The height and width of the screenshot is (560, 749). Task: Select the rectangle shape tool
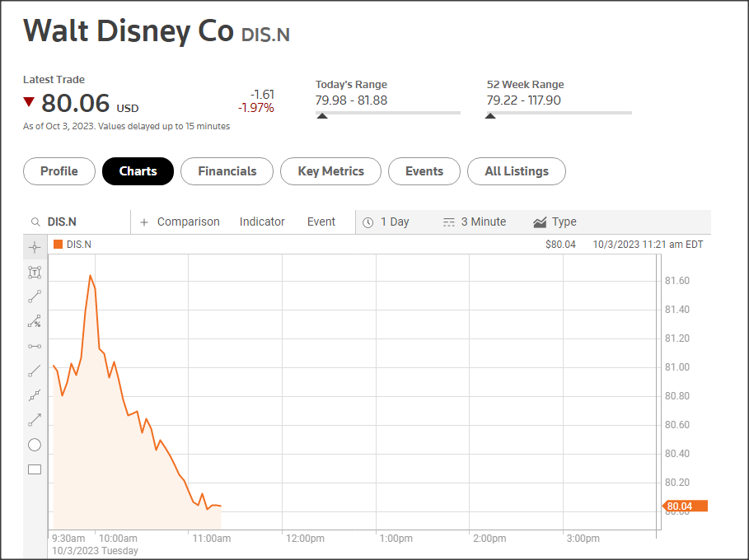35,469
